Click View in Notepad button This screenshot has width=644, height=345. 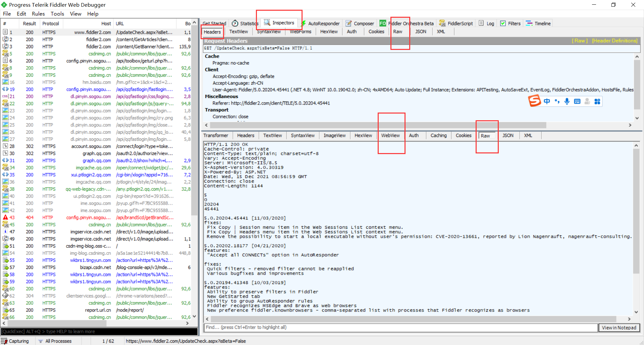point(619,328)
